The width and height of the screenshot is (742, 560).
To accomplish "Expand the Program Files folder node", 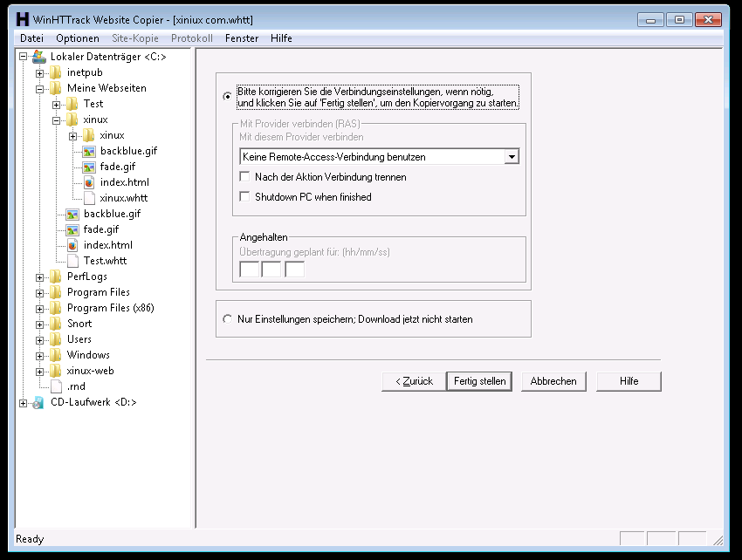I will click(39, 292).
